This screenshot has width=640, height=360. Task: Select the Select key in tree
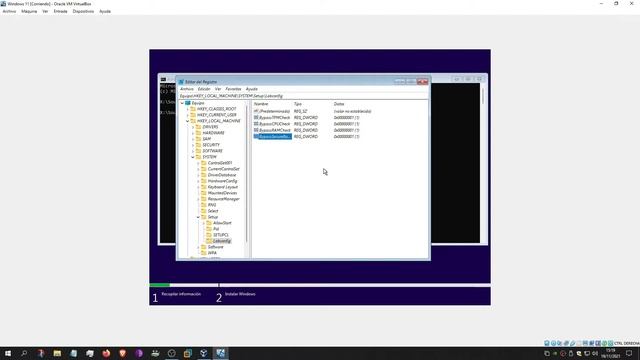(213, 211)
